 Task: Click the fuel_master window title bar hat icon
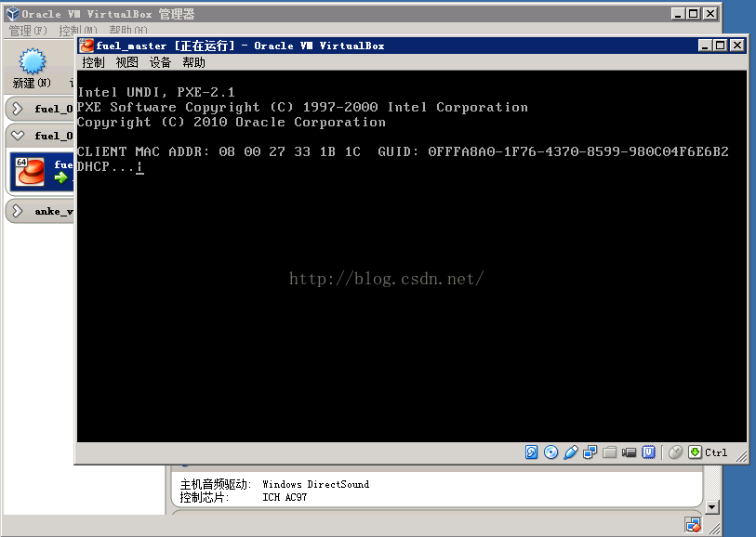click(86, 46)
